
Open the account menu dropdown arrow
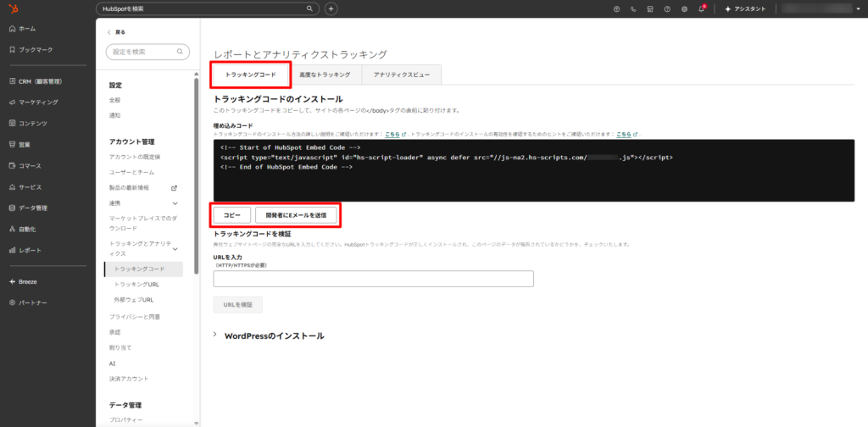858,8
